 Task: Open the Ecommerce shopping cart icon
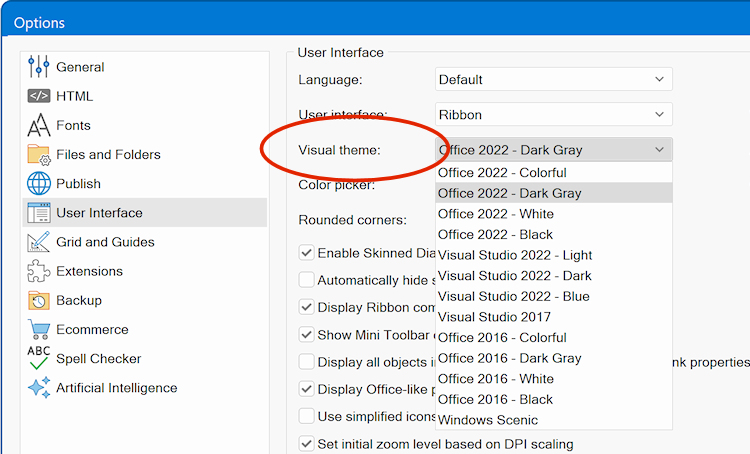[x=39, y=329]
